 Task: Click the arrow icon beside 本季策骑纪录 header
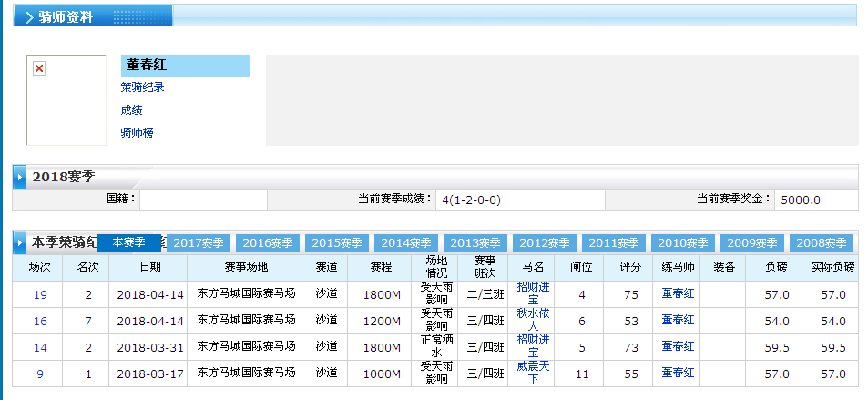[x=20, y=243]
